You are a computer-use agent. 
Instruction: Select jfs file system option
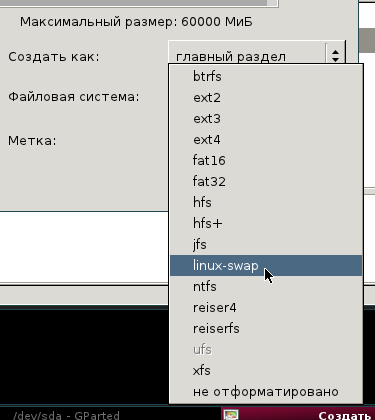click(266, 245)
